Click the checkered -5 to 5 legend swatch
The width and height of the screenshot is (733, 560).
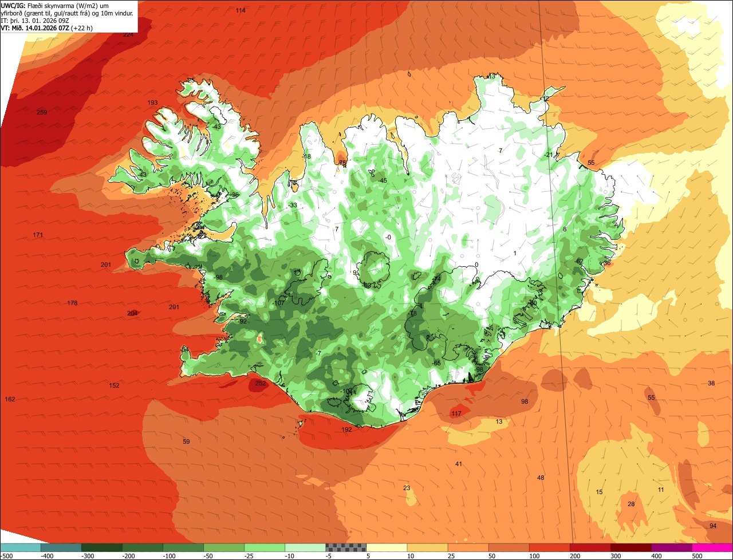(x=346, y=547)
